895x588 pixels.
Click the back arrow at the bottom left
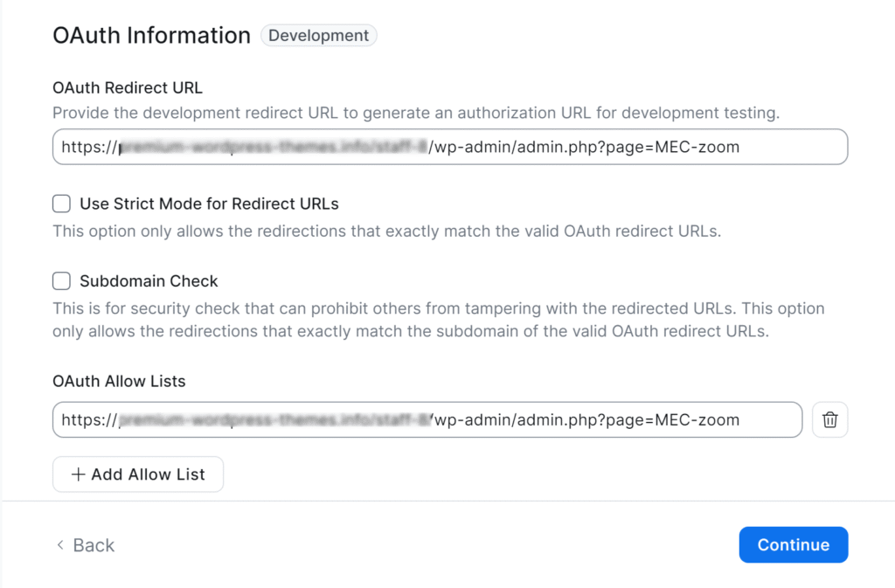point(59,545)
